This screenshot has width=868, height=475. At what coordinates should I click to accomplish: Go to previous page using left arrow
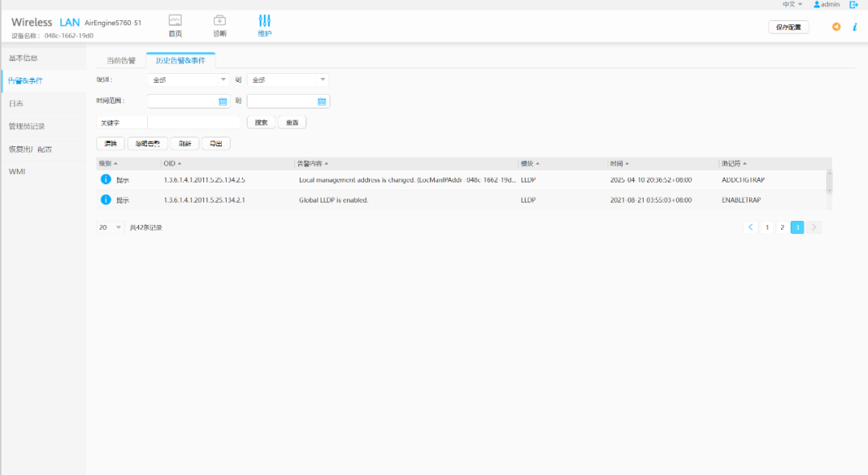tap(751, 227)
